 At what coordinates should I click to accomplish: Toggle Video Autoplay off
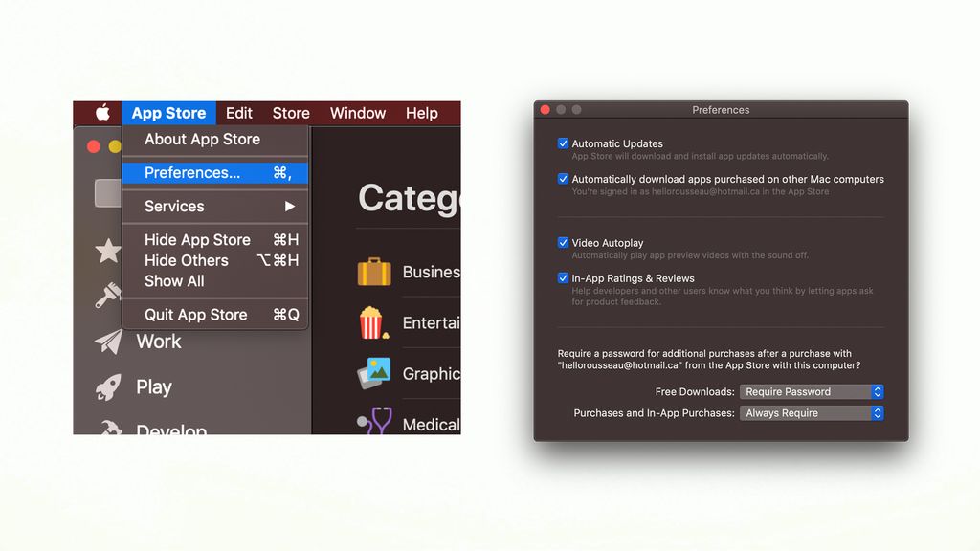(564, 243)
